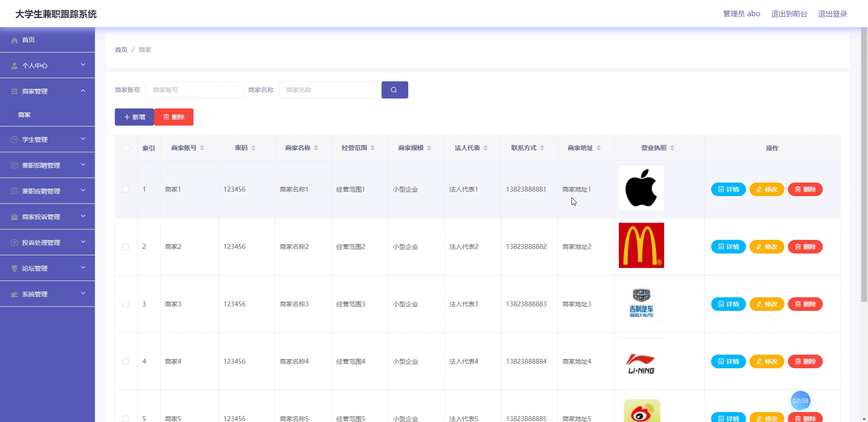The height and width of the screenshot is (422, 868).
Task: Click 退出到前台 link
Action: coord(789,14)
